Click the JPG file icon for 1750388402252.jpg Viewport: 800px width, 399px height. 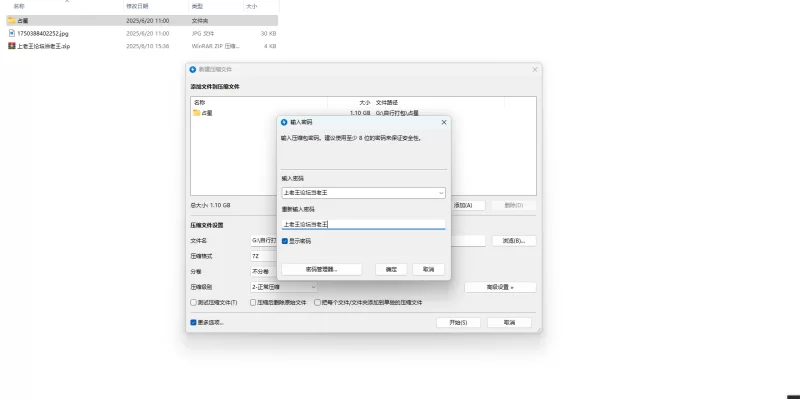click(11, 33)
